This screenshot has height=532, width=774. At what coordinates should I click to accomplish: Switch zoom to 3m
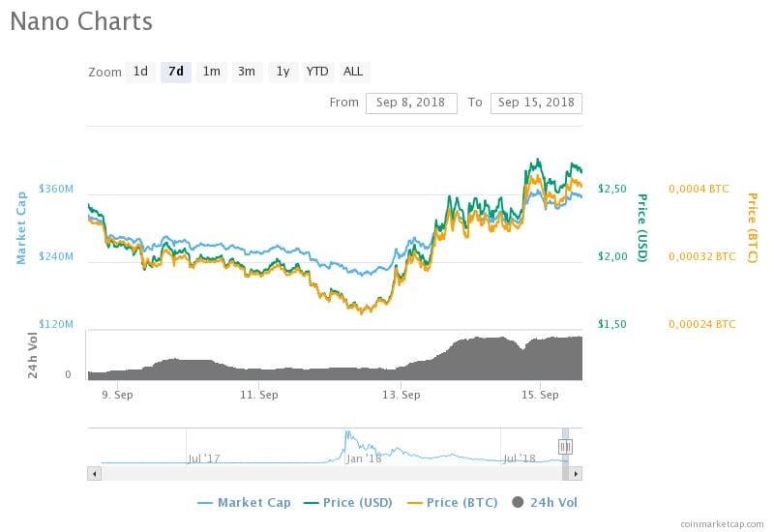tap(247, 72)
